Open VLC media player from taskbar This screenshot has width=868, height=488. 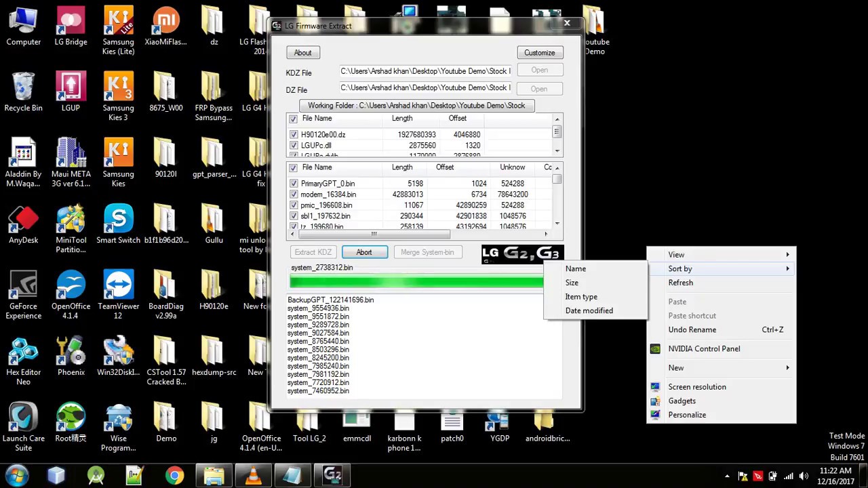point(253,476)
